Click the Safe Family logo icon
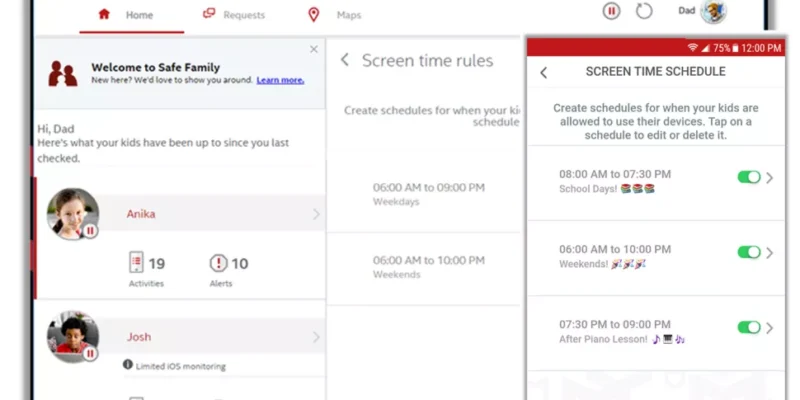Screen dimensions: 800x400 [64, 73]
